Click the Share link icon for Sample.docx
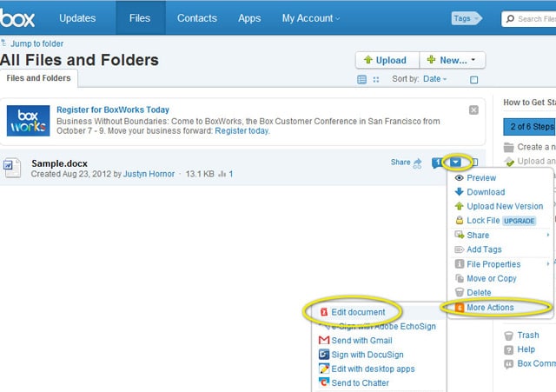 [x=417, y=163]
